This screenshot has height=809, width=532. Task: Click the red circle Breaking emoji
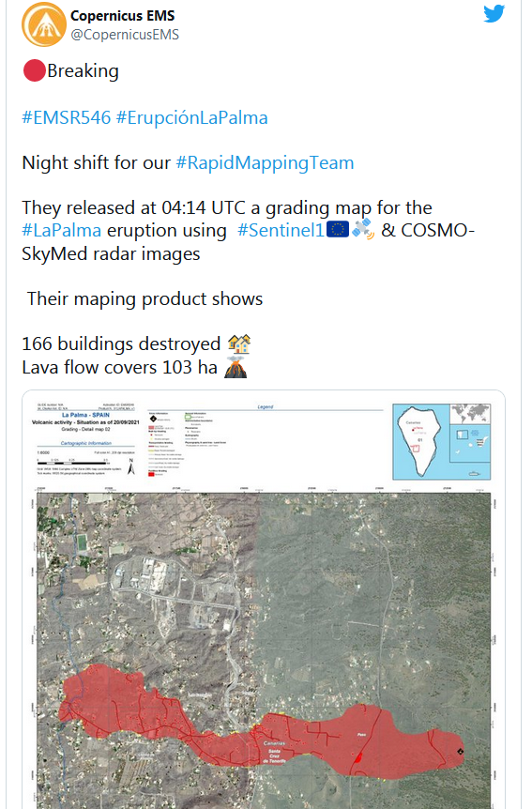34,70
